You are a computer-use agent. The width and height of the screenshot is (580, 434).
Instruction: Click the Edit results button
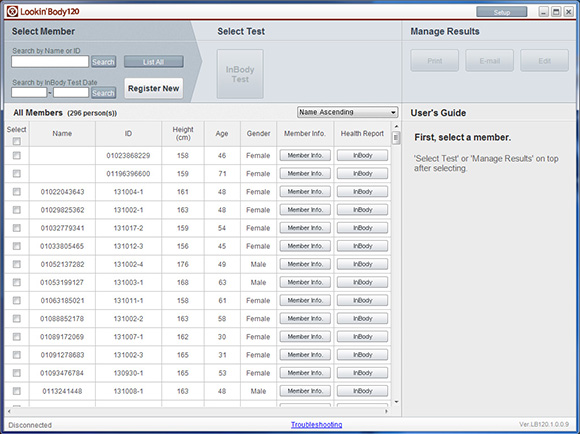544,61
